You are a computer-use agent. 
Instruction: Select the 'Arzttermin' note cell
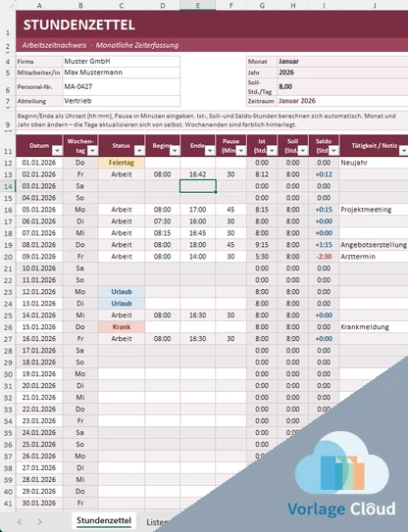[374, 257]
